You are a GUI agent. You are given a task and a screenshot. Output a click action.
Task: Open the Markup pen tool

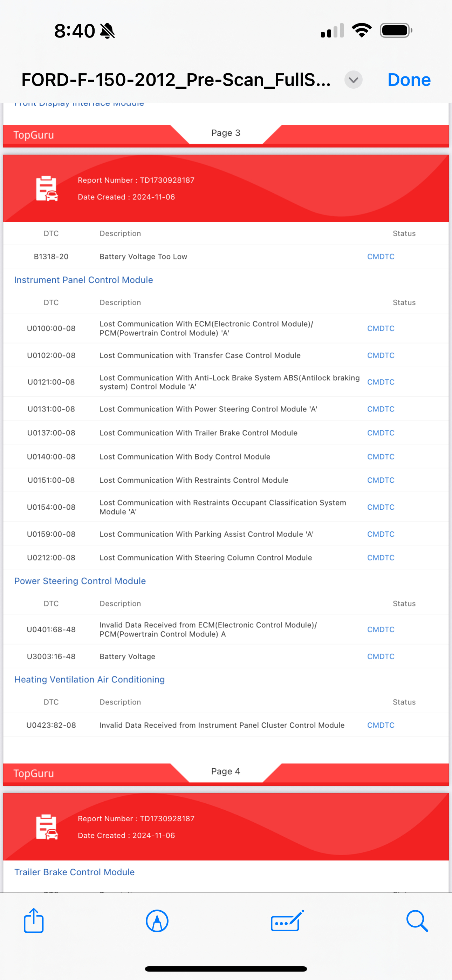pyautogui.click(x=157, y=921)
